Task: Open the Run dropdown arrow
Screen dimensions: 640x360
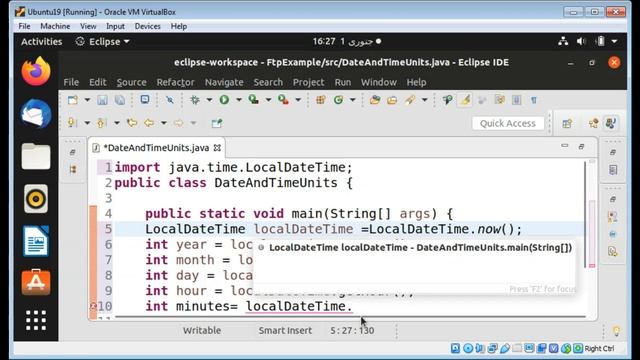Action: [239, 100]
